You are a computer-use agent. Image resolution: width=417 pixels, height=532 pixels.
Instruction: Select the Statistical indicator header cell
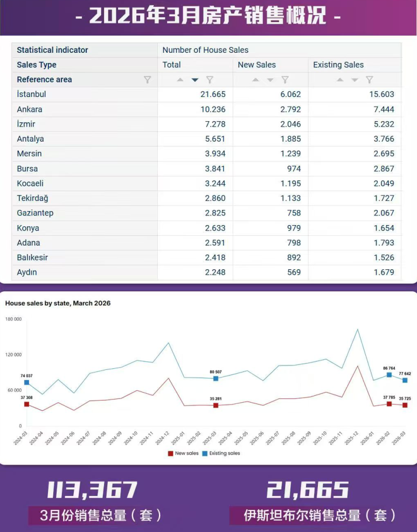(52, 50)
